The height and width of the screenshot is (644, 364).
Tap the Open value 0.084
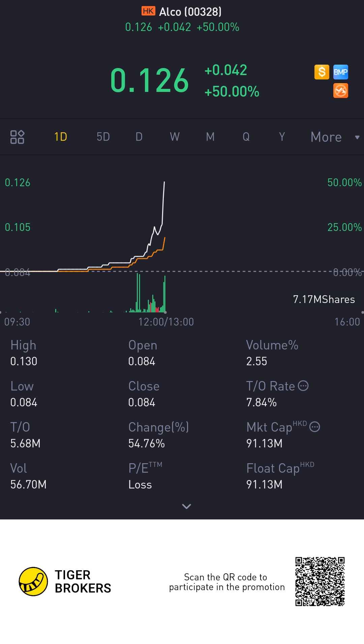(142, 361)
